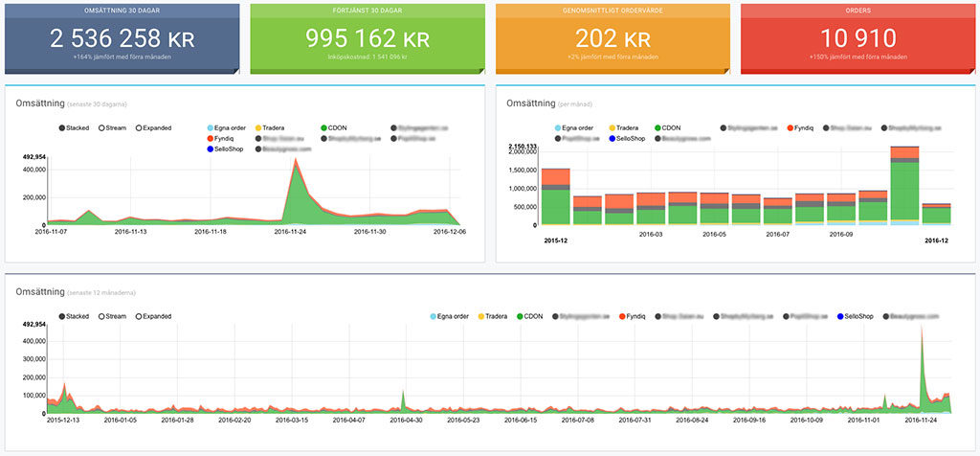980x456 pixels.
Task: Click '2016-11-01' axis label in 12-month chart
Action: point(863,421)
